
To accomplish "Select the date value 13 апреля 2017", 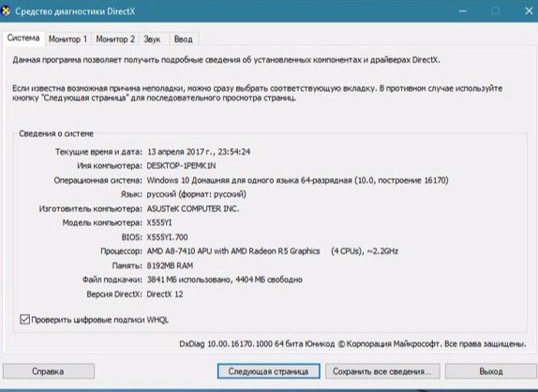I will click(175, 152).
